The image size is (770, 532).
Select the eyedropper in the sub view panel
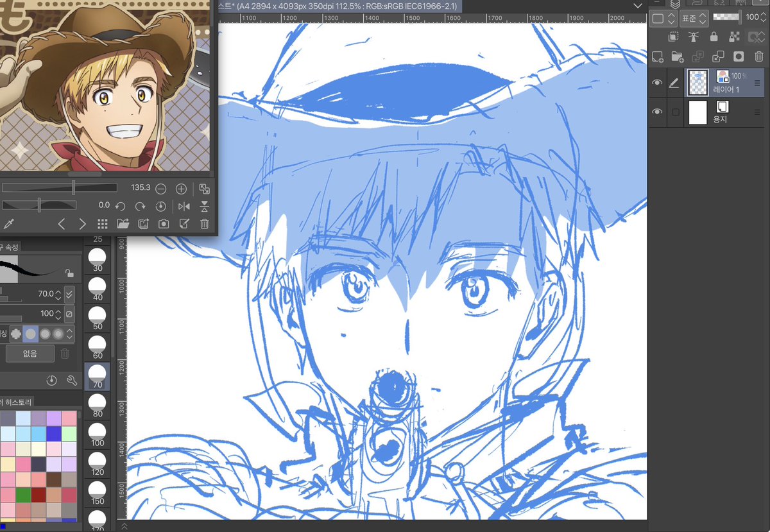coord(8,224)
